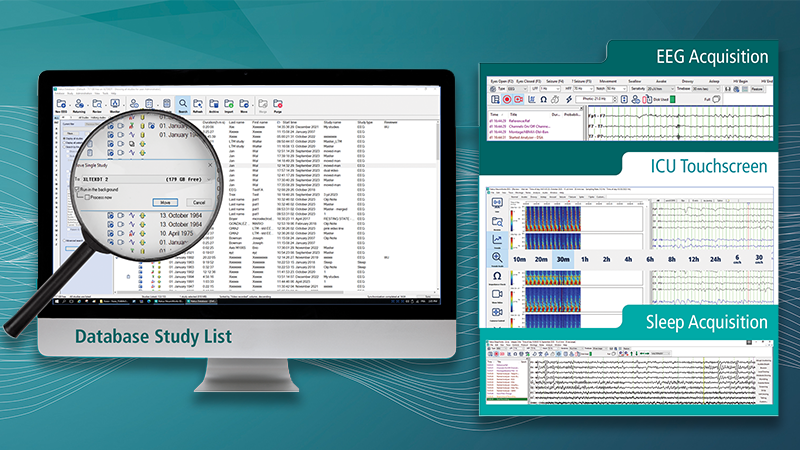The width and height of the screenshot is (800, 450).
Task: Click the Search magnifier icon in database toolbar
Action: point(184,102)
